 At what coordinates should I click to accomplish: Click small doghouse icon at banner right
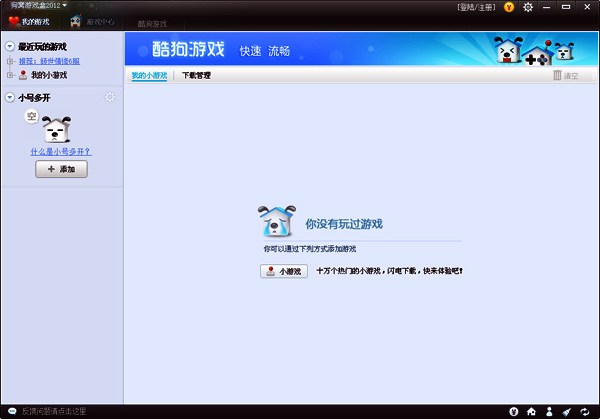pos(564,51)
